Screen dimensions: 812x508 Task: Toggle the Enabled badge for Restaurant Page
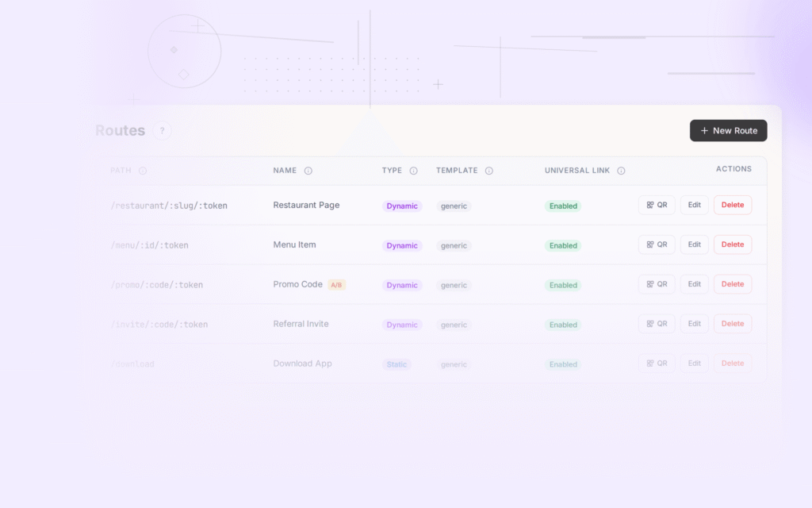click(x=562, y=206)
